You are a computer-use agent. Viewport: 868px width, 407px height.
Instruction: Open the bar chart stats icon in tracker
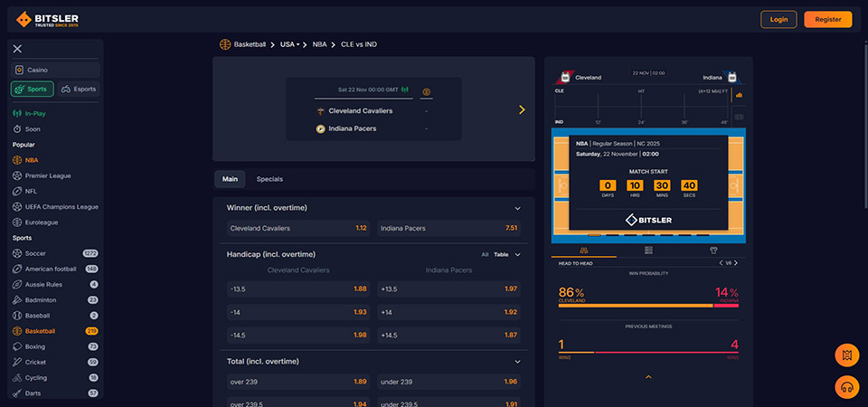(739, 95)
